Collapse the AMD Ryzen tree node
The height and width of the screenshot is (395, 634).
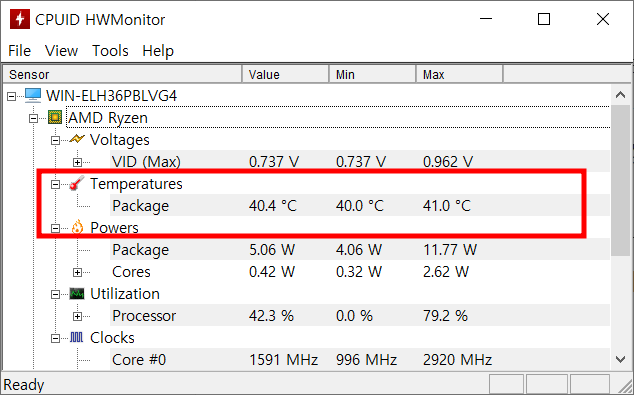coord(34,118)
